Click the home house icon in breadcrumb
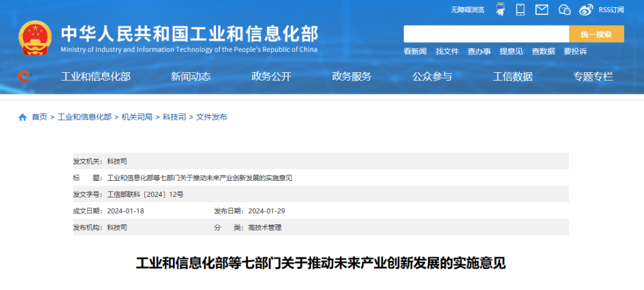The height and width of the screenshot is (290, 644). 22,117
